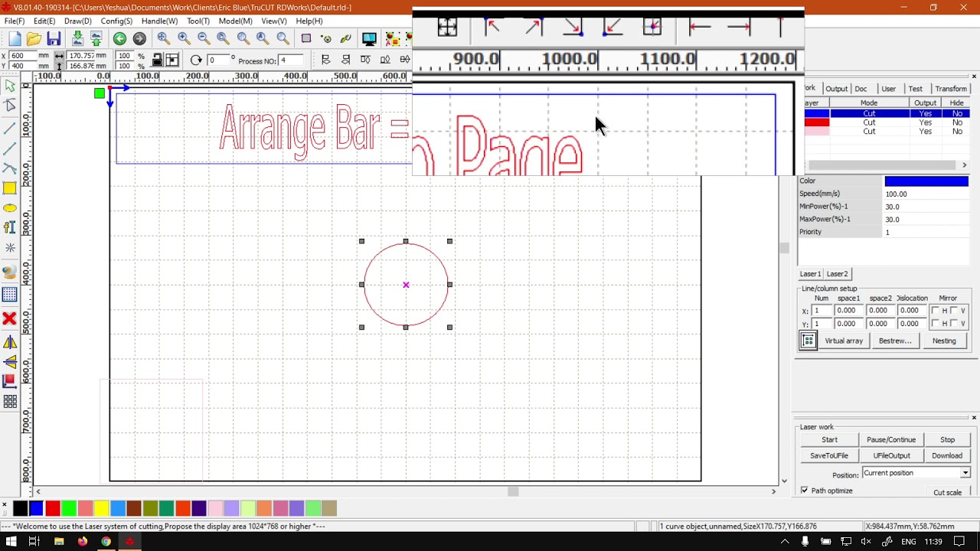Open a file using the folder icon
980x551 pixels.
tap(34, 39)
